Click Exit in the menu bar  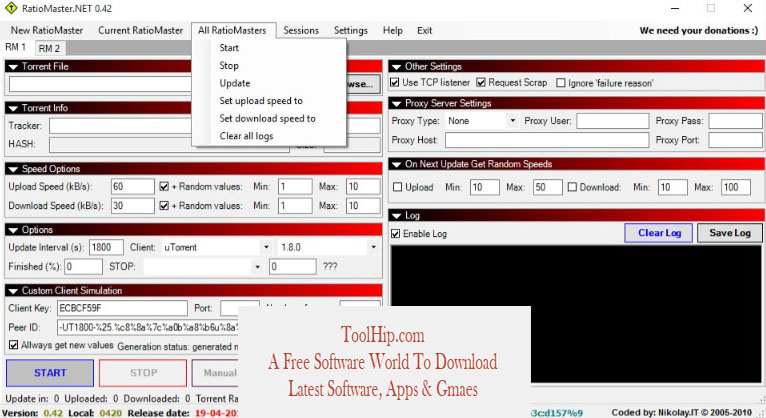pos(425,30)
